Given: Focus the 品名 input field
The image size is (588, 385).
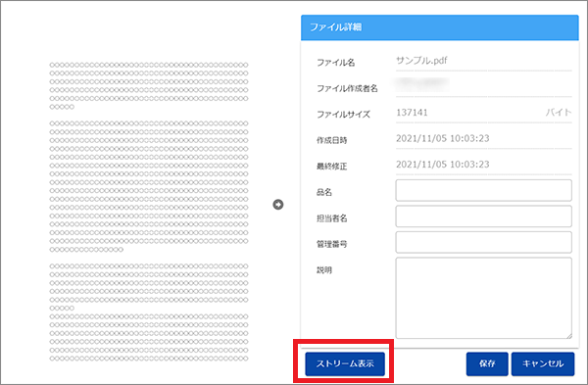Looking at the screenshot, I should pyautogui.click(x=483, y=190).
